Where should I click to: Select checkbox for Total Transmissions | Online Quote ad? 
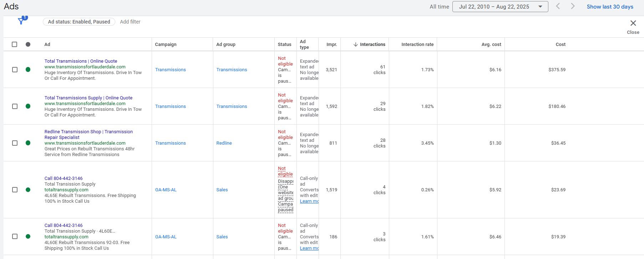pyautogui.click(x=15, y=69)
